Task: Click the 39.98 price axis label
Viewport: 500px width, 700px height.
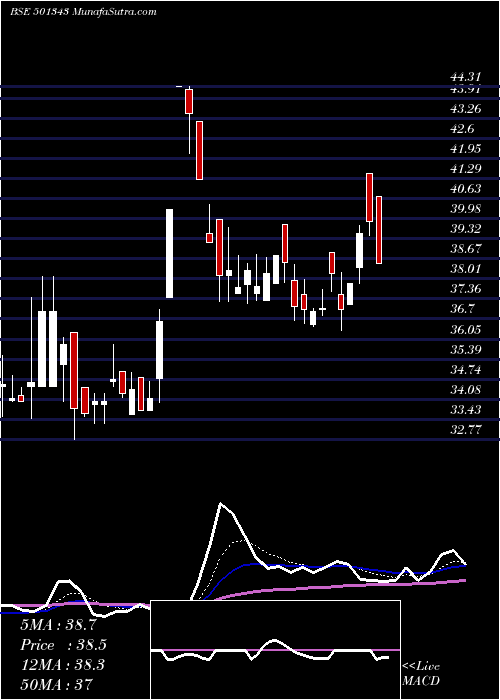Action: (466, 209)
